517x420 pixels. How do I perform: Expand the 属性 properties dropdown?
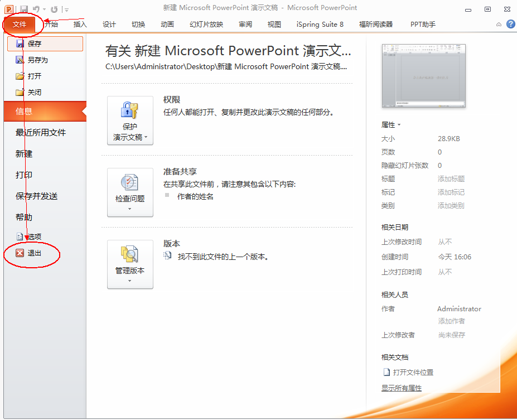[x=391, y=125]
